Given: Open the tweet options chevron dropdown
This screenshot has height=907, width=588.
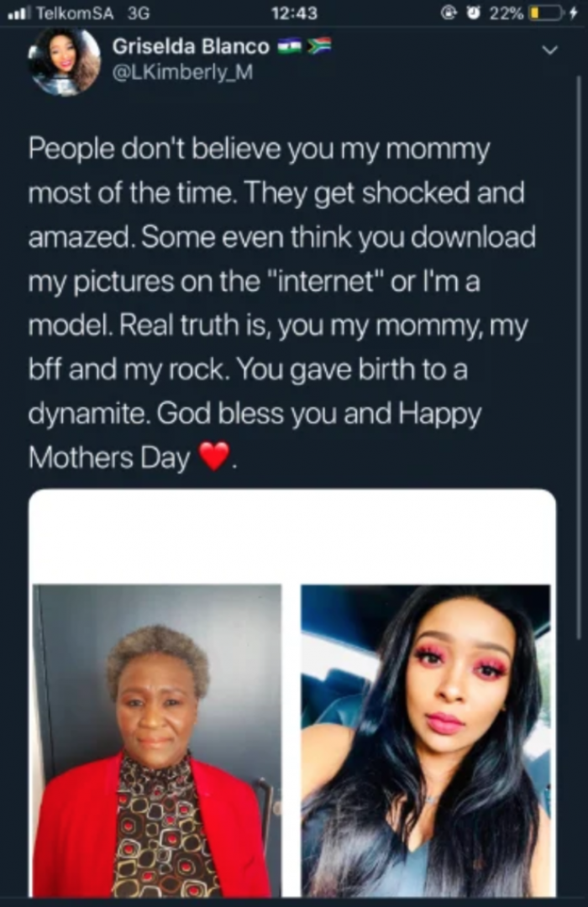Looking at the screenshot, I should click(x=550, y=51).
